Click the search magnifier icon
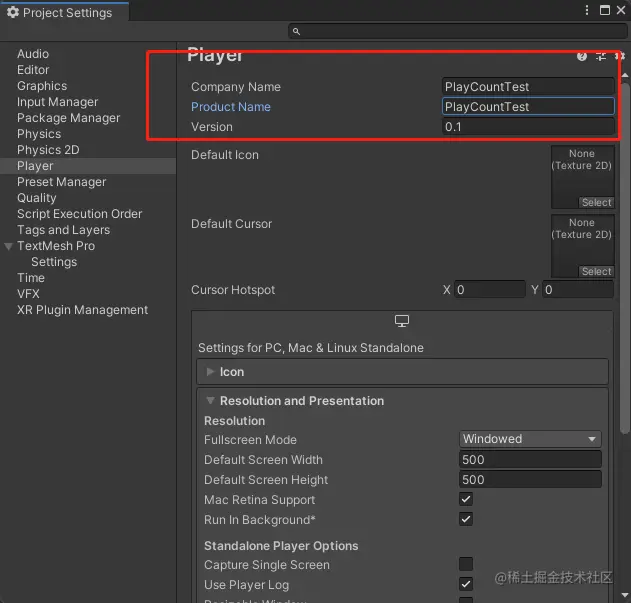This screenshot has width=631, height=603. (296, 31)
